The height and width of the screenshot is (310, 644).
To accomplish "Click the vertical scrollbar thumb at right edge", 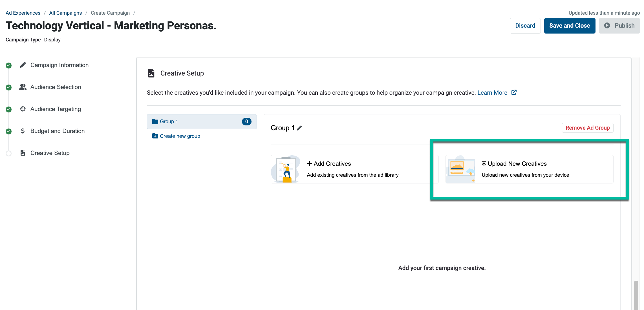I will (636, 295).
